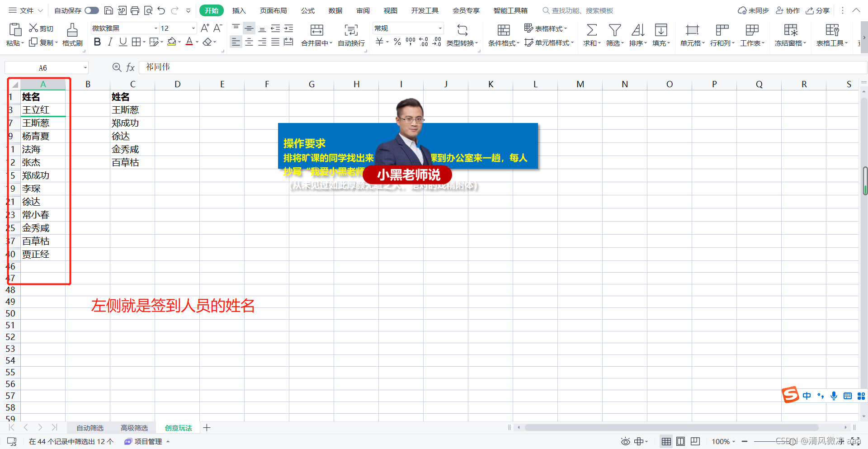This screenshot has width=868, height=449.
Task: Toggle the AutoSave (自动保存) switch
Action: 91,10
